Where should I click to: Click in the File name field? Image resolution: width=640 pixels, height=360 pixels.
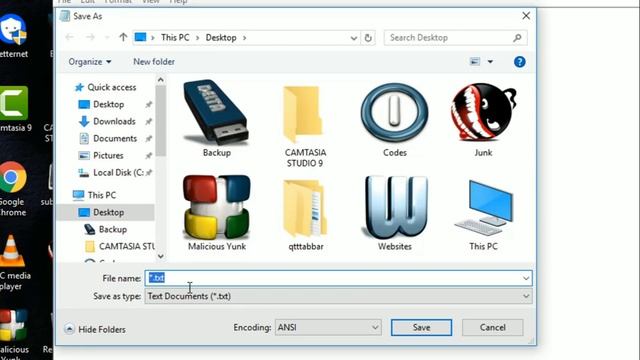[338, 278]
